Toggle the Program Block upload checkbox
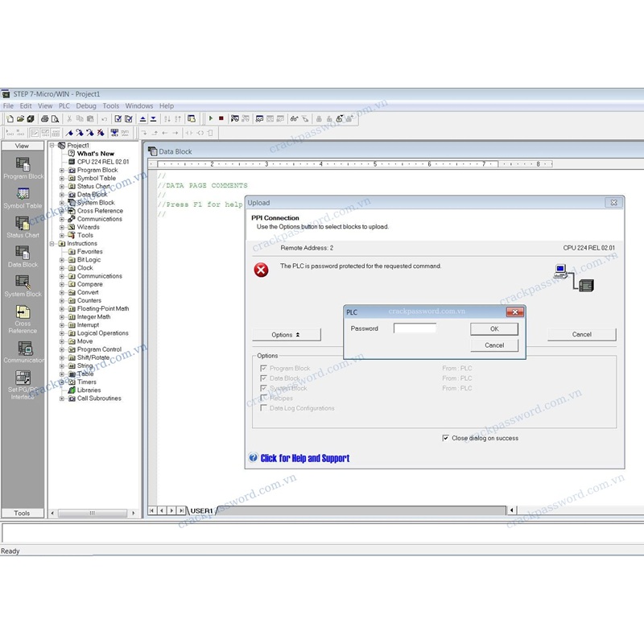 (x=264, y=369)
